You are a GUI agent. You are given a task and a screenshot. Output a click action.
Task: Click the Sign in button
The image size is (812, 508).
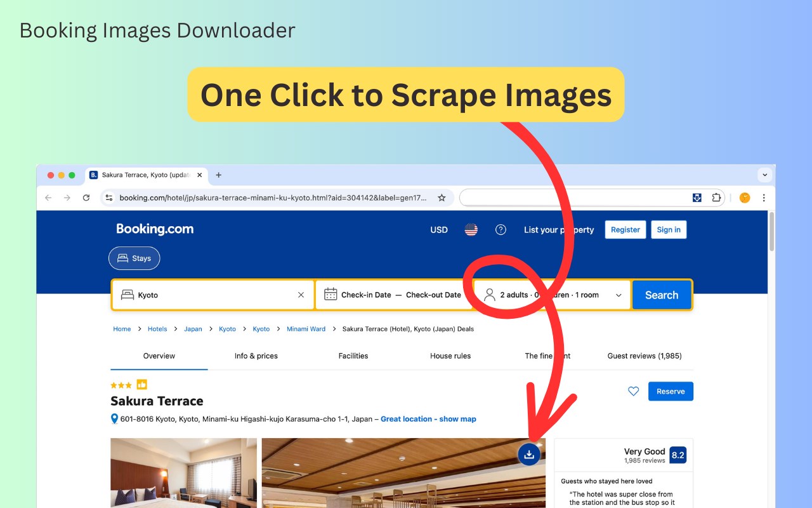click(669, 230)
